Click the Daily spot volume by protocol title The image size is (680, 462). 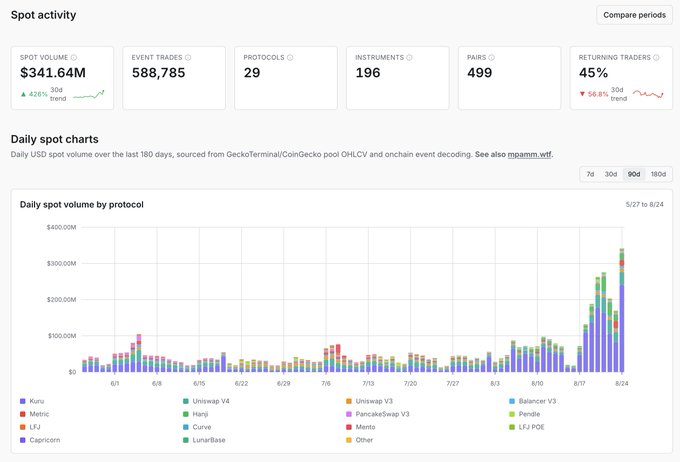click(82, 204)
